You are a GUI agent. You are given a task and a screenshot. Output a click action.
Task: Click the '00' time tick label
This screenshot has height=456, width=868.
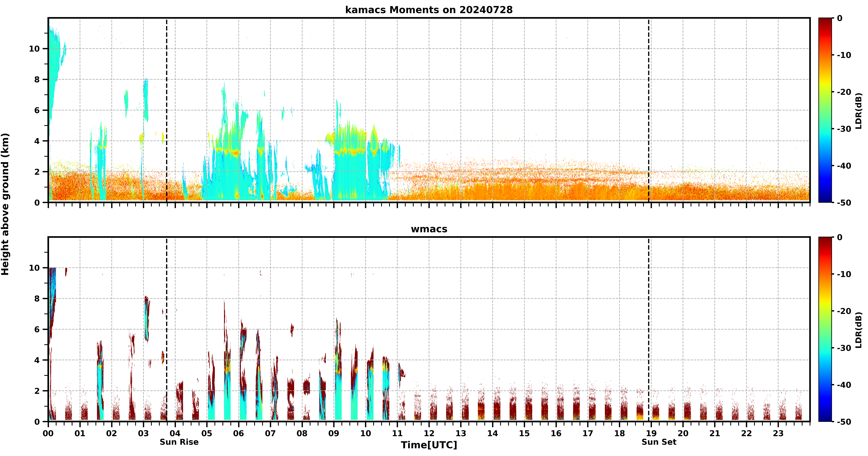coord(48,433)
